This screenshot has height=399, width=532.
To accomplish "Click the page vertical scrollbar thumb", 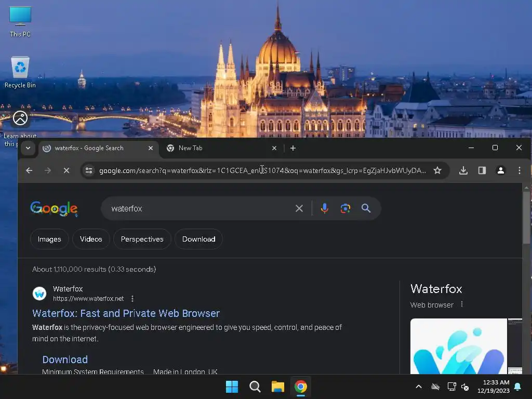I will pyautogui.click(x=526, y=217).
